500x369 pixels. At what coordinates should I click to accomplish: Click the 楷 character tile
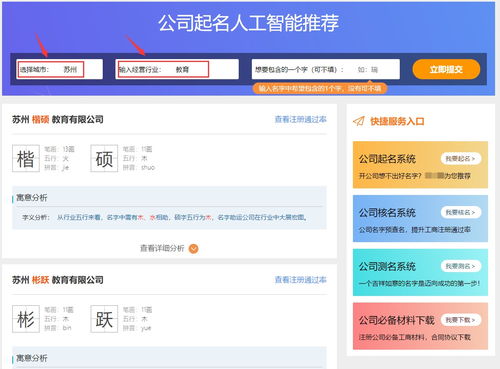(x=26, y=158)
